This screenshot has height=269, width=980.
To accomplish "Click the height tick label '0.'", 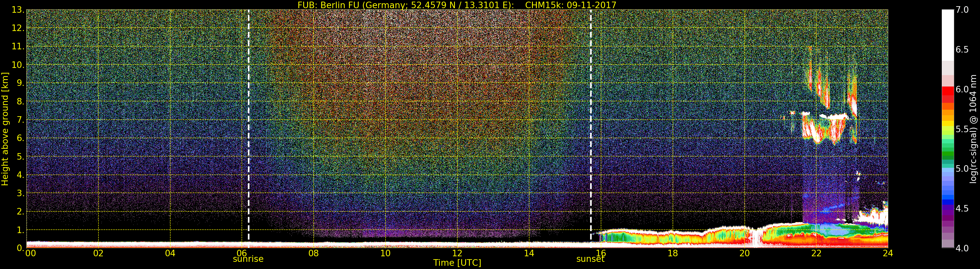I will 21,248.
